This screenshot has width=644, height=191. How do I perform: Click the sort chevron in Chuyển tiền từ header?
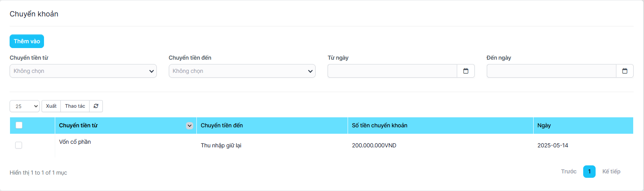click(190, 126)
